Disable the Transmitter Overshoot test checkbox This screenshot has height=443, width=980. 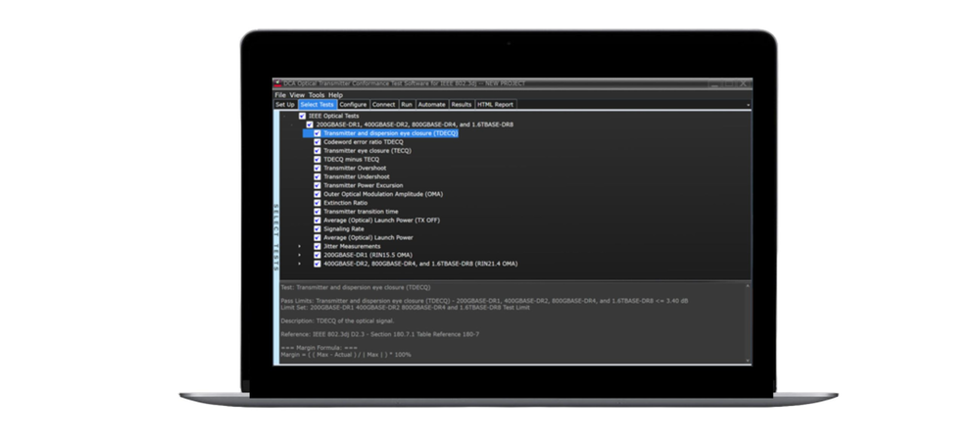coord(318,168)
